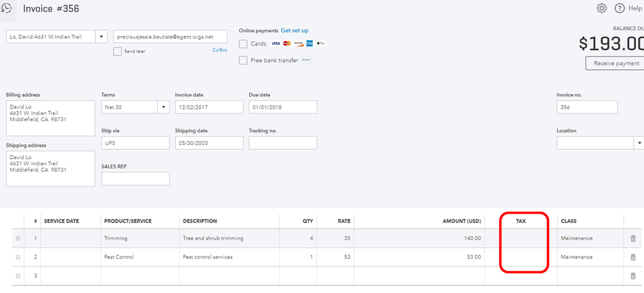The width and height of the screenshot is (644, 293).
Task: Click the Tracking no. input field
Action: 282,143
